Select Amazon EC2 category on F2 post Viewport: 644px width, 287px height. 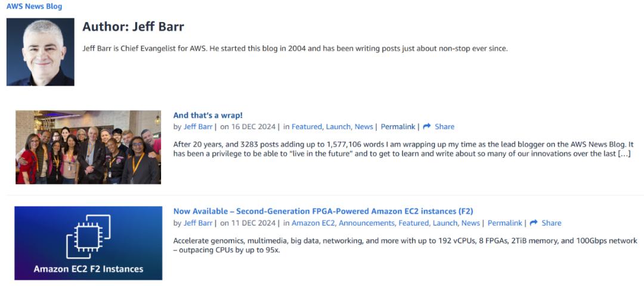point(313,223)
